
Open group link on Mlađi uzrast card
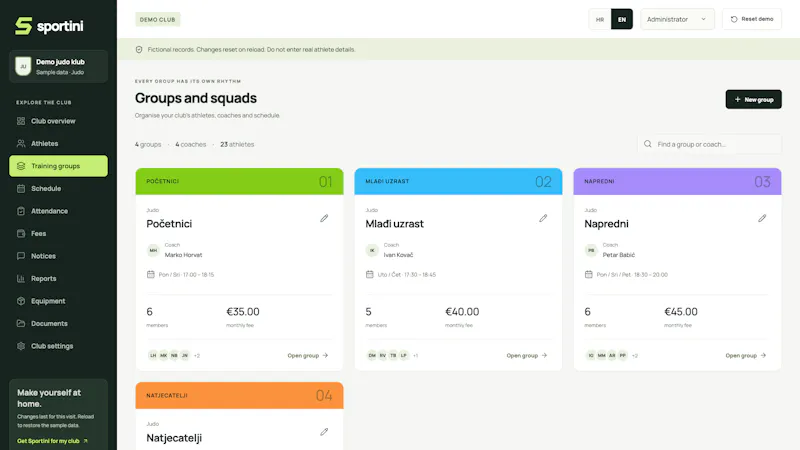(x=527, y=356)
